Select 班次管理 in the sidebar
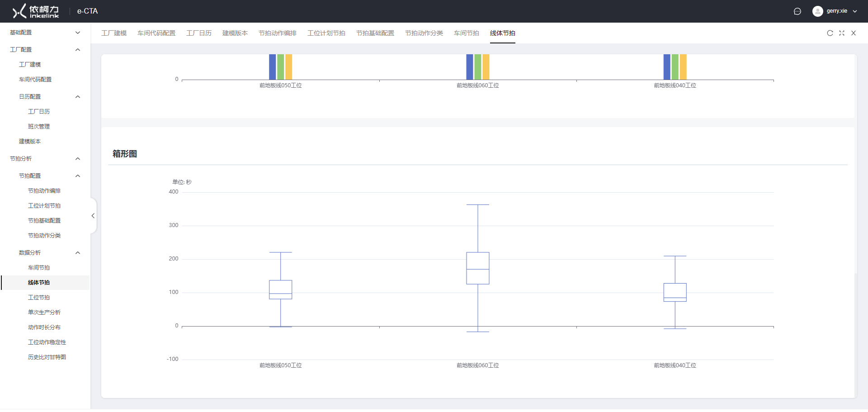The image size is (868, 412). click(39, 127)
